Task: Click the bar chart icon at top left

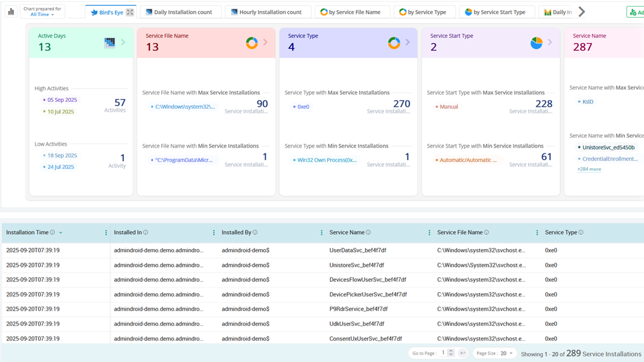Action: tap(11, 12)
